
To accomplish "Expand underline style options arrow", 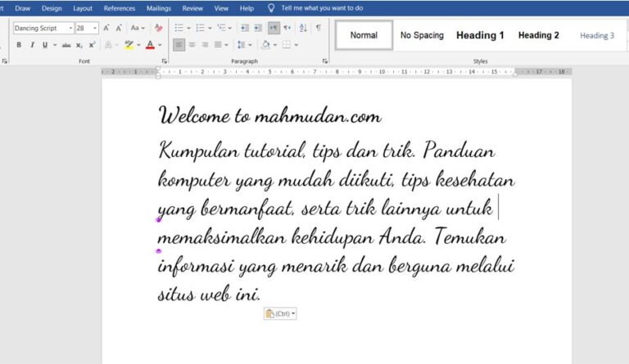I will (x=55, y=45).
